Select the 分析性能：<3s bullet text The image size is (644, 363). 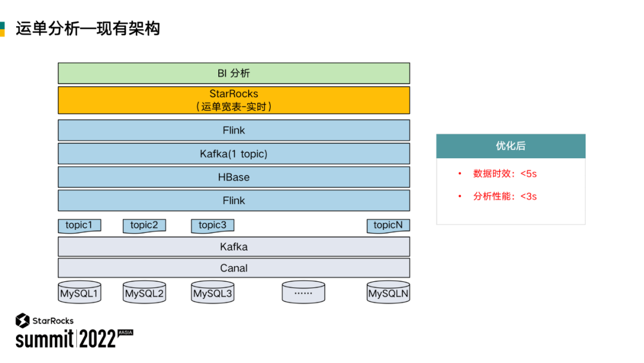505,196
